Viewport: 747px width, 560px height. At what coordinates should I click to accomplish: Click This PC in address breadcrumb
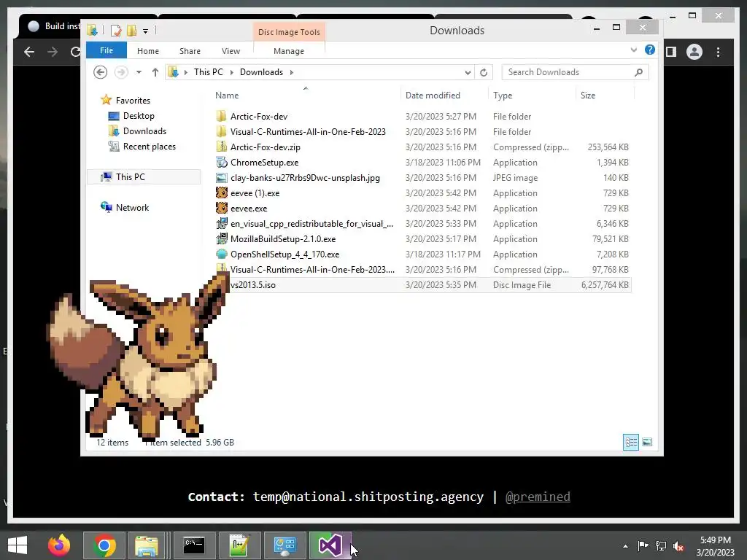click(208, 72)
